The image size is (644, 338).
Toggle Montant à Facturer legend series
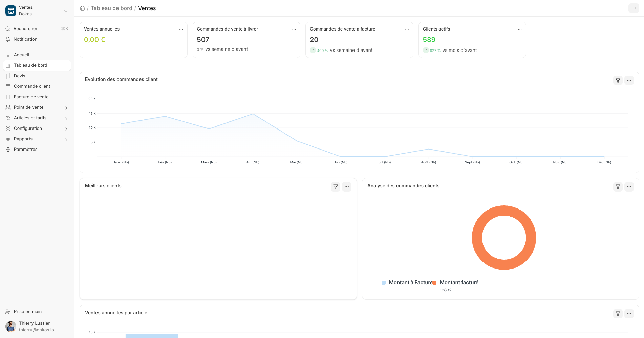click(x=408, y=283)
